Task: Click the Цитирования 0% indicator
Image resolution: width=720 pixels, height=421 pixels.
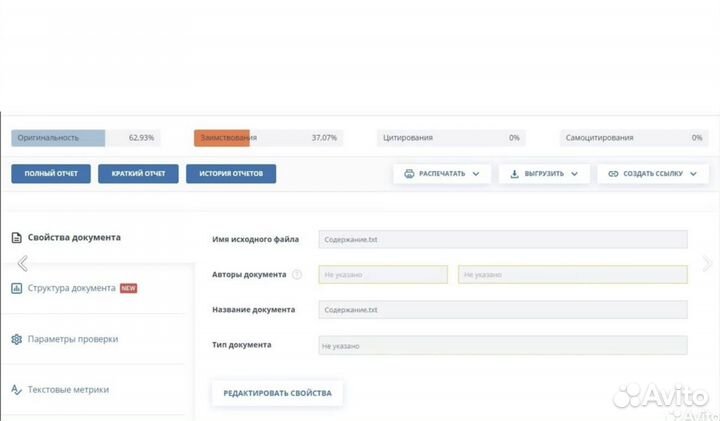Action: pyautogui.click(x=451, y=138)
